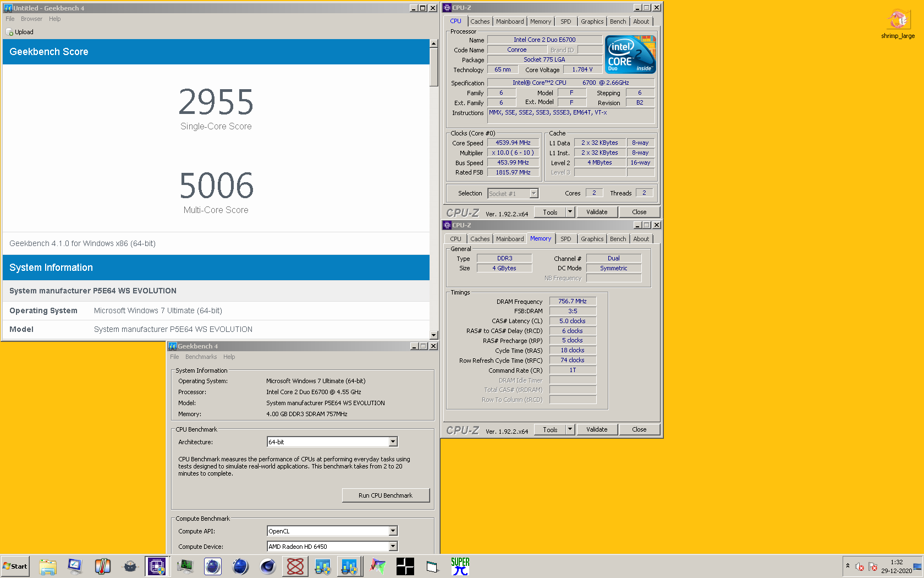Click the cat-face gauge taskbar icon

click(130, 566)
